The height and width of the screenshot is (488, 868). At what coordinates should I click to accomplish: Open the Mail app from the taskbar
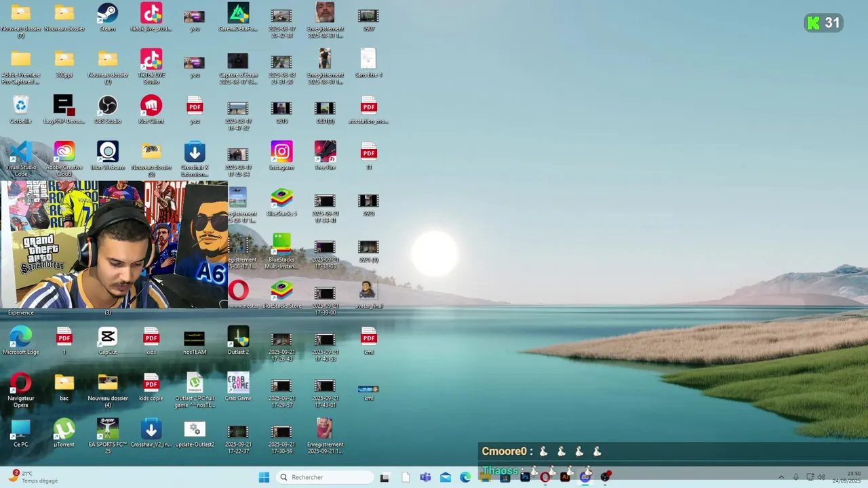click(446, 477)
